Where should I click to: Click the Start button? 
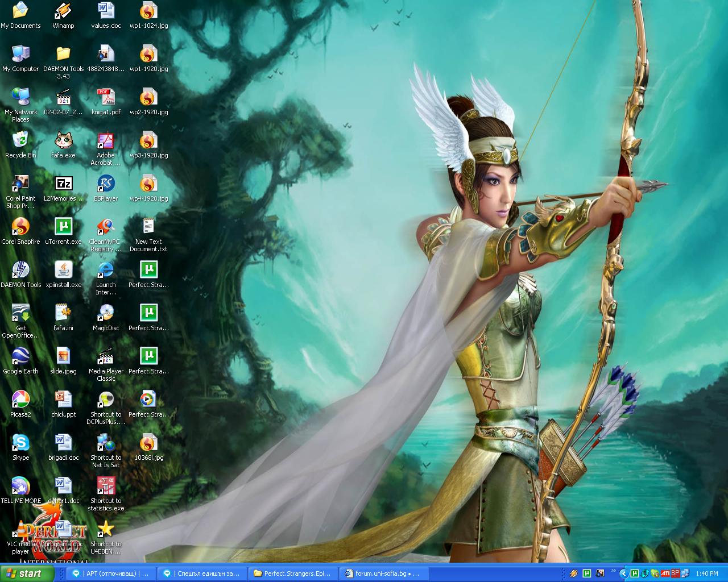27,573
